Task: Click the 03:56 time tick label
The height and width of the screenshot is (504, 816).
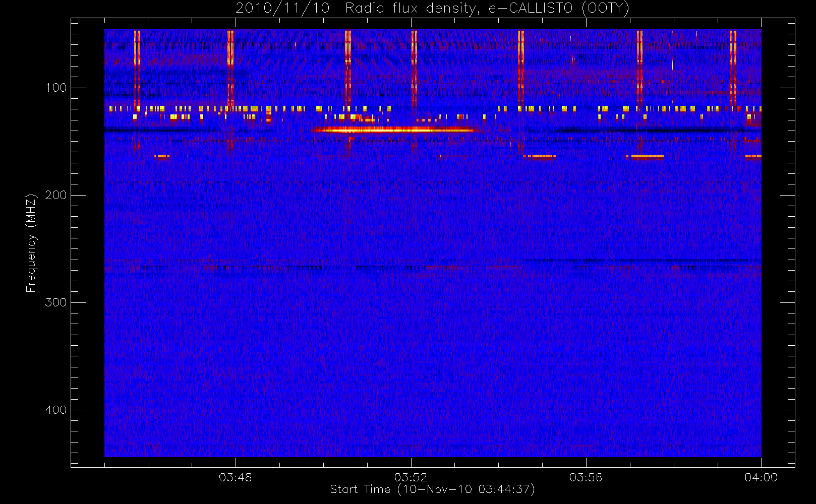Action: (x=586, y=477)
